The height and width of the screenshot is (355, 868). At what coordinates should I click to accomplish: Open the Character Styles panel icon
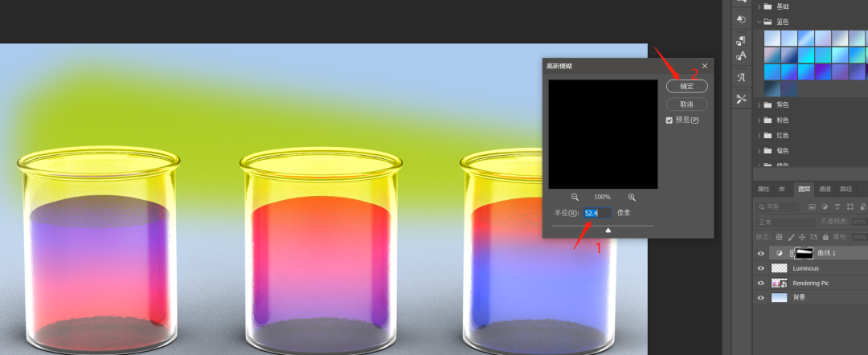(741, 56)
